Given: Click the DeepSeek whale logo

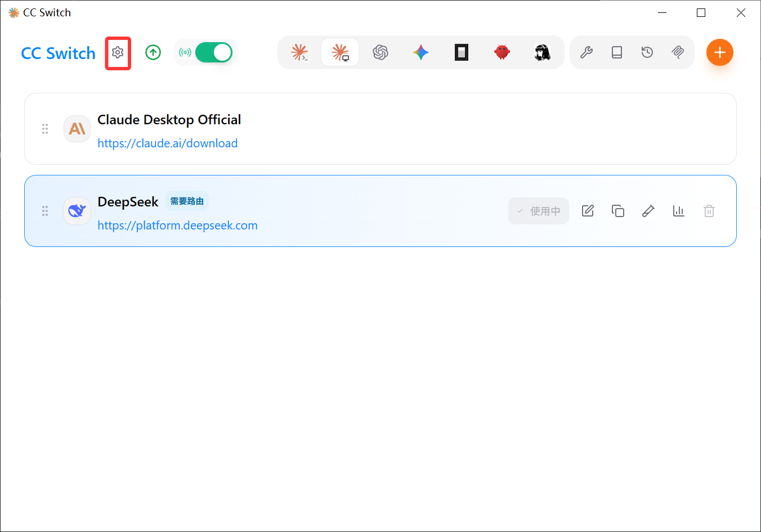Looking at the screenshot, I should pyautogui.click(x=77, y=211).
